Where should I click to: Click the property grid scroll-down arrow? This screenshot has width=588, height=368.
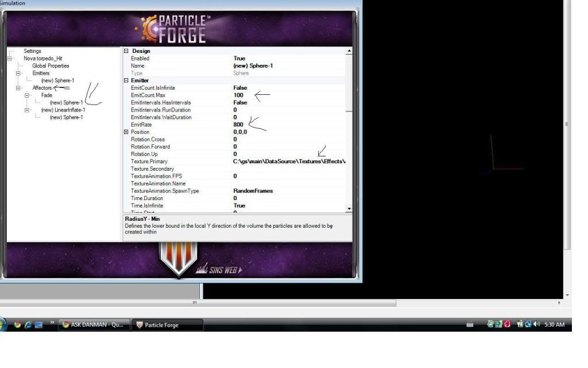point(349,209)
